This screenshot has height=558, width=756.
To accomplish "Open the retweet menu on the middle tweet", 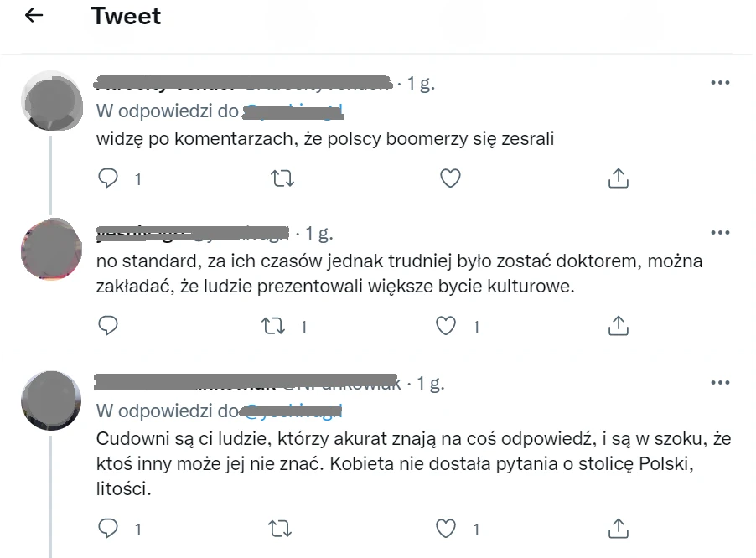I will (276, 325).
